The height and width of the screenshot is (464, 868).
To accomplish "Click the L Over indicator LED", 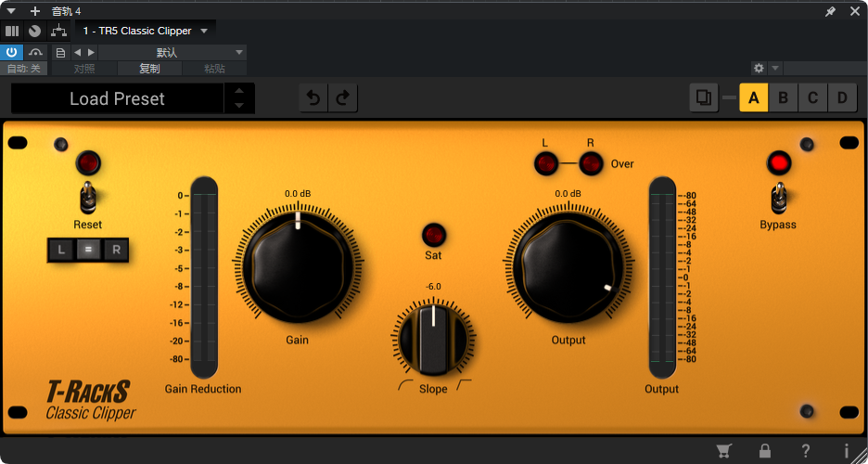I will tap(545, 163).
